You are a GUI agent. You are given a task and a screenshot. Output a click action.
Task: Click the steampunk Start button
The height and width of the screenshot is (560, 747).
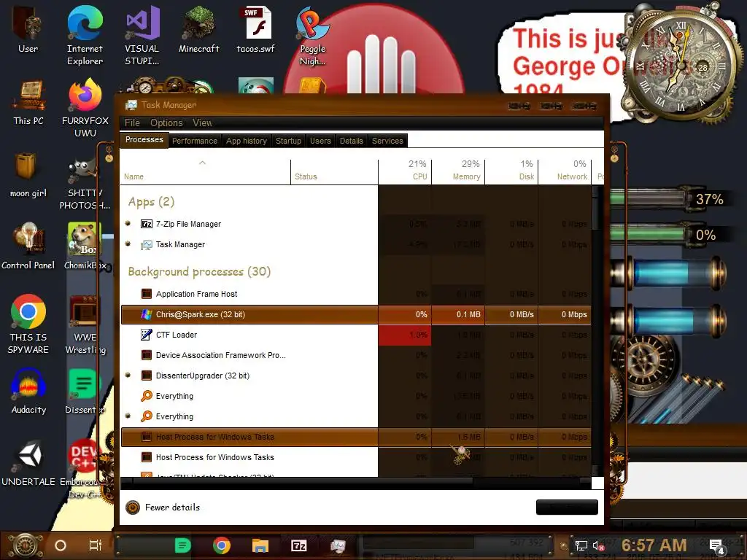pos(26,545)
